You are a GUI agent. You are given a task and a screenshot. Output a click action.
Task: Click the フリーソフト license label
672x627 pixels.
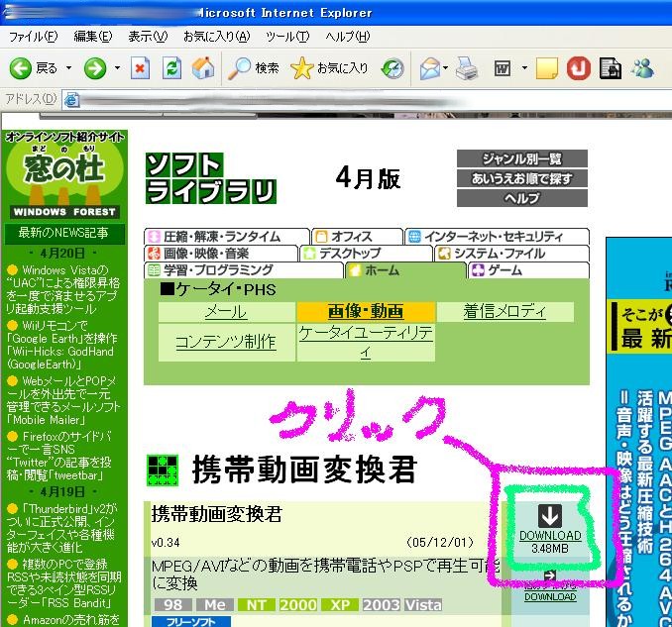tap(191, 621)
